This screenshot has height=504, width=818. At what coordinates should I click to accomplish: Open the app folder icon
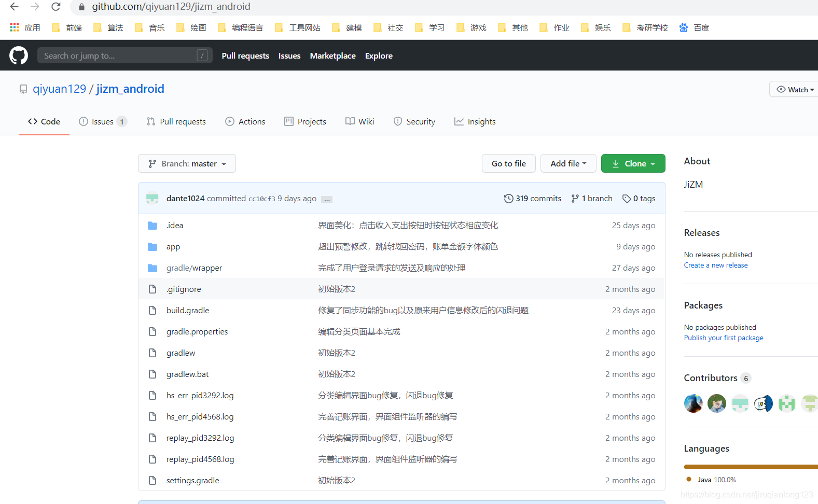pos(152,247)
